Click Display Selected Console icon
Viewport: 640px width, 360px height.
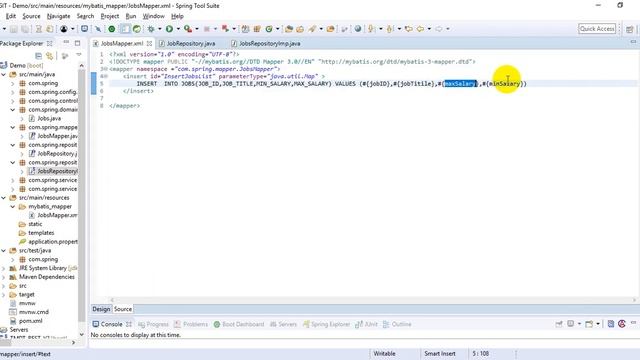pos(571,324)
